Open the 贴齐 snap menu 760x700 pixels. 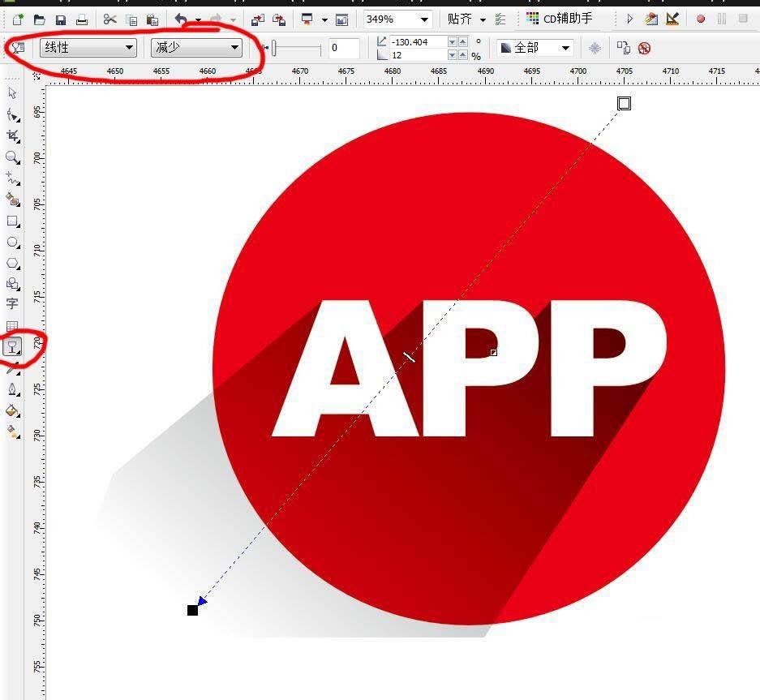466,19
